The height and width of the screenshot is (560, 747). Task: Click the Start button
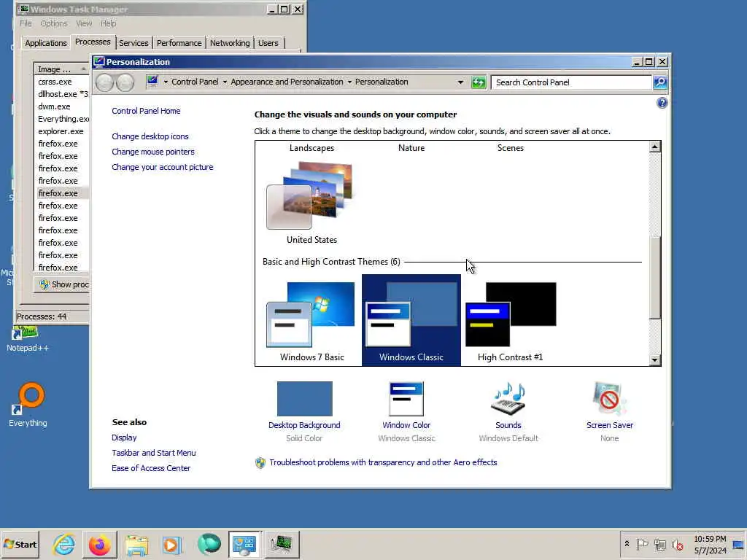tap(20, 544)
